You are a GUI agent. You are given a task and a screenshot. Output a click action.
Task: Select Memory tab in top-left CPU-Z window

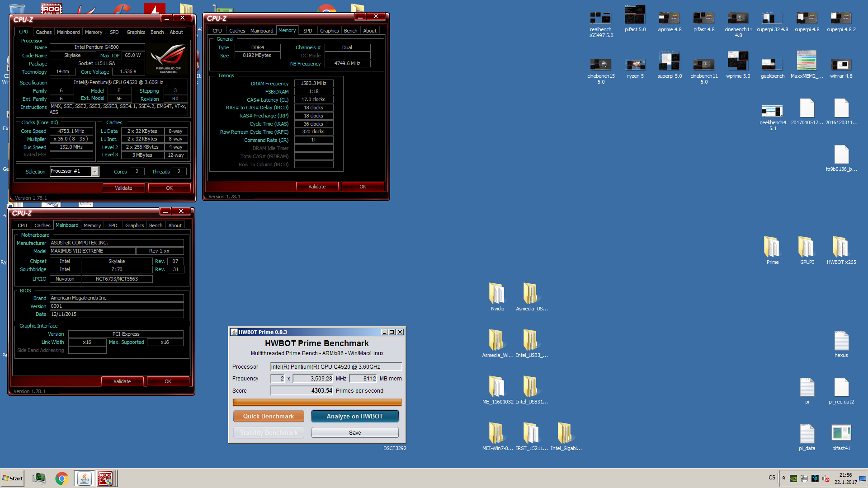(x=94, y=32)
